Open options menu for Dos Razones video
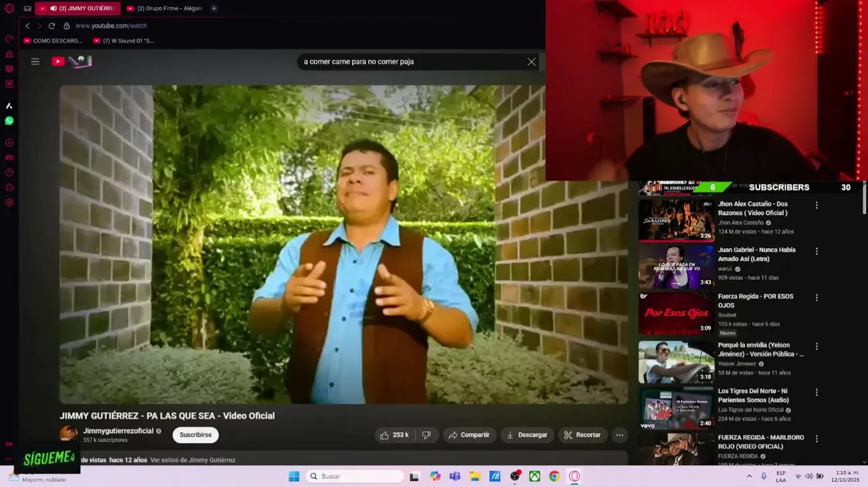Screen dimensions: 868x487 [x=817, y=205]
